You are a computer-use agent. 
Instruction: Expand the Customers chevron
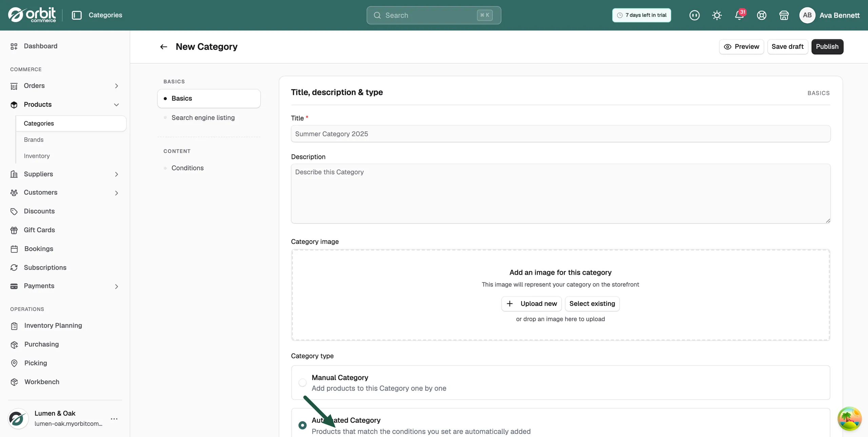pyautogui.click(x=116, y=193)
